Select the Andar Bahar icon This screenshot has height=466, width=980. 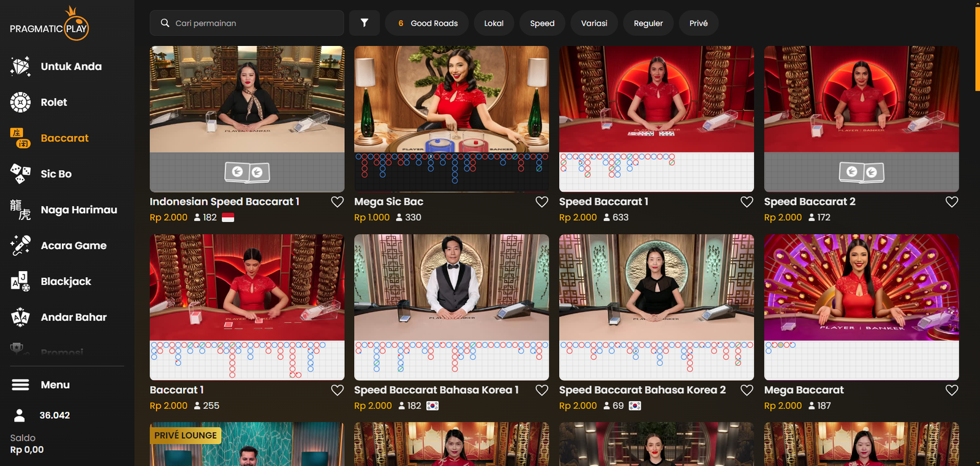pyautogui.click(x=20, y=317)
